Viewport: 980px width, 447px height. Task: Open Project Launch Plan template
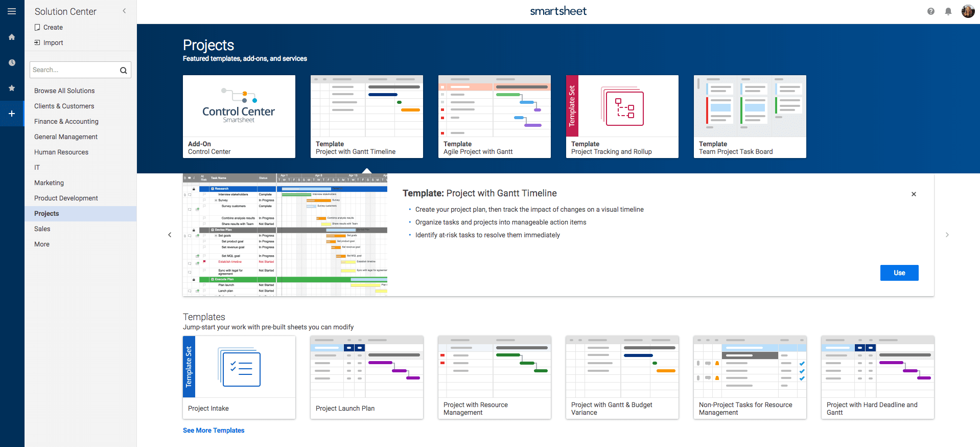tap(367, 377)
